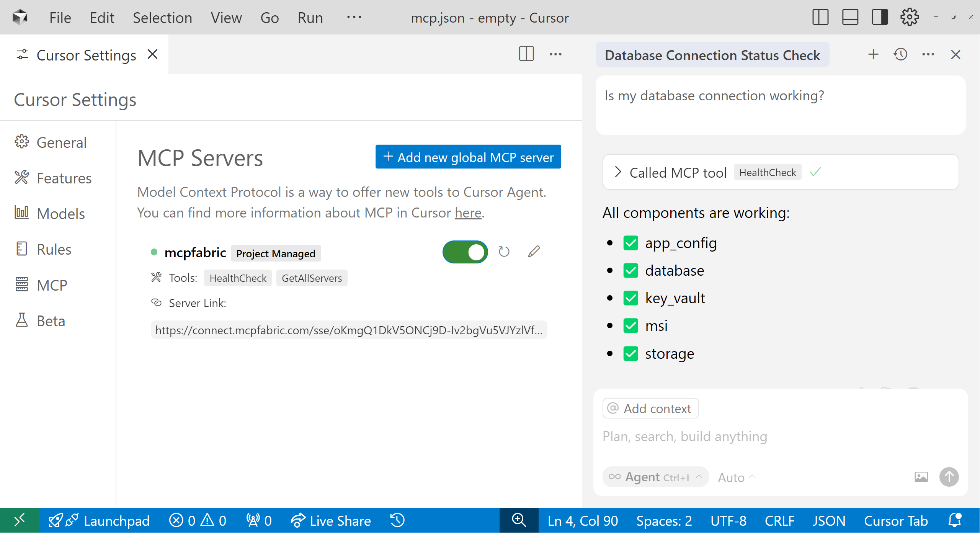980x533 pixels.
Task: Start a new chat with the plus icon
Action: click(x=873, y=54)
